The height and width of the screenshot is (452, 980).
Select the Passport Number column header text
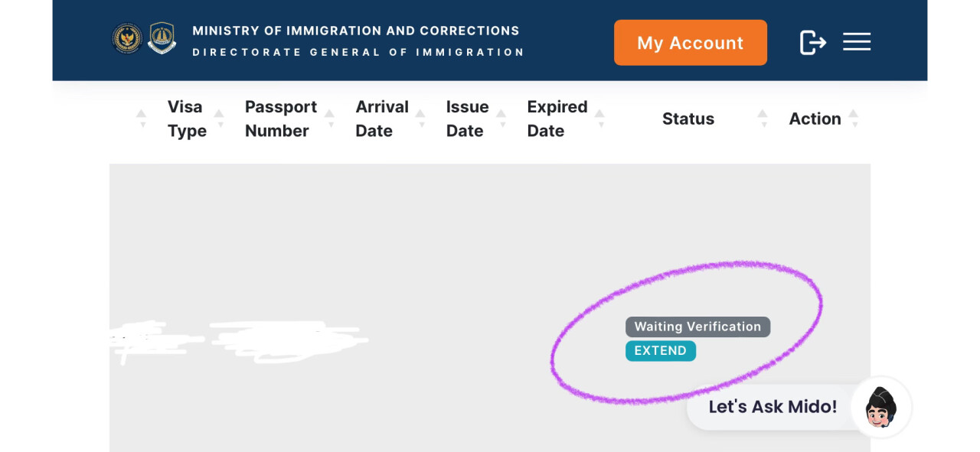pos(280,119)
